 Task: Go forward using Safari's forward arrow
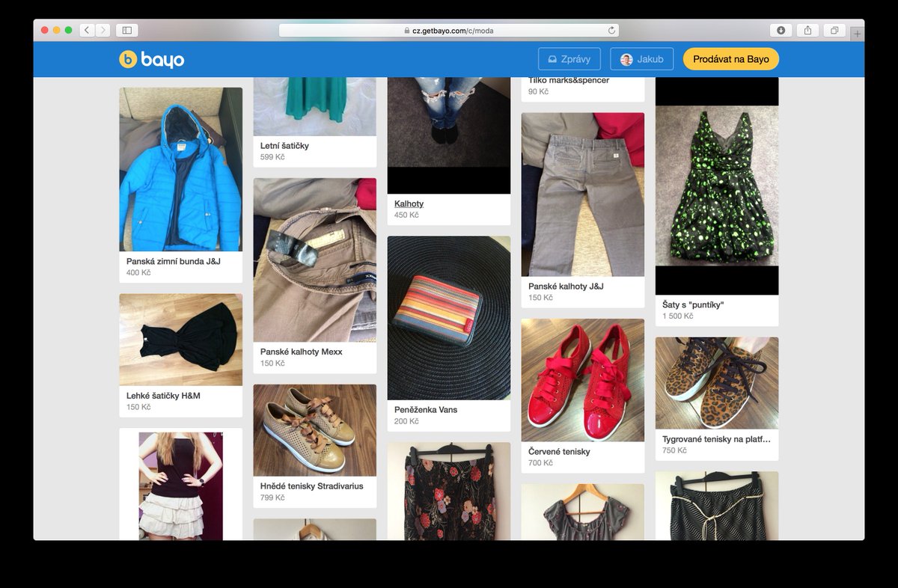[103, 30]
